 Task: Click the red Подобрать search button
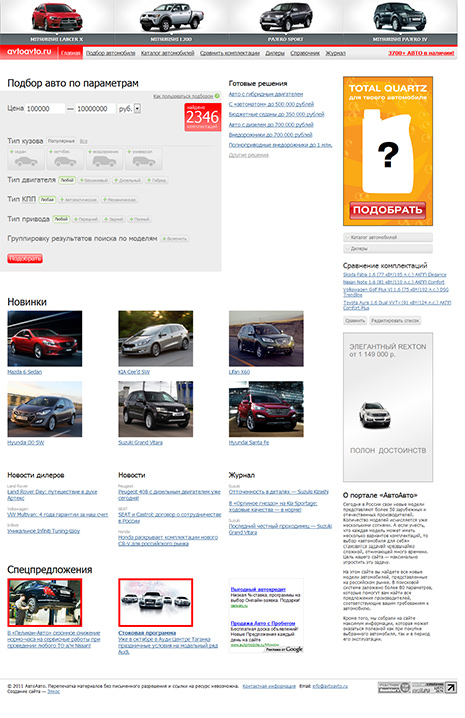click(x=25, y=259)
